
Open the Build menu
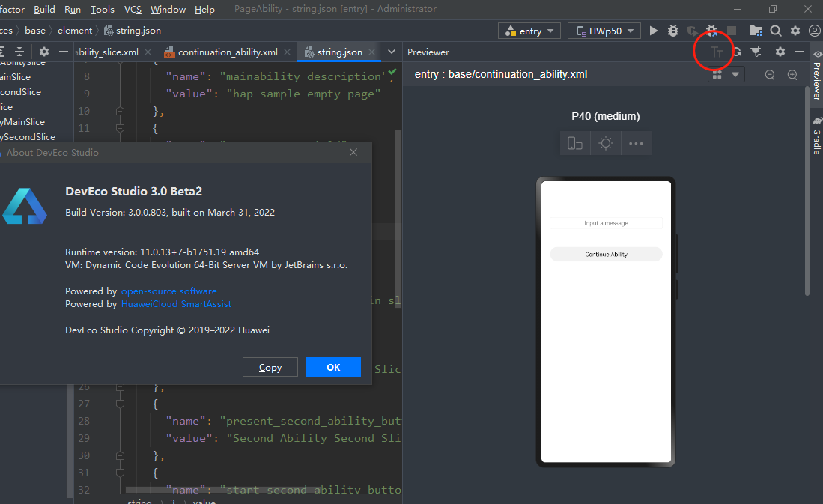pos(44,10)
